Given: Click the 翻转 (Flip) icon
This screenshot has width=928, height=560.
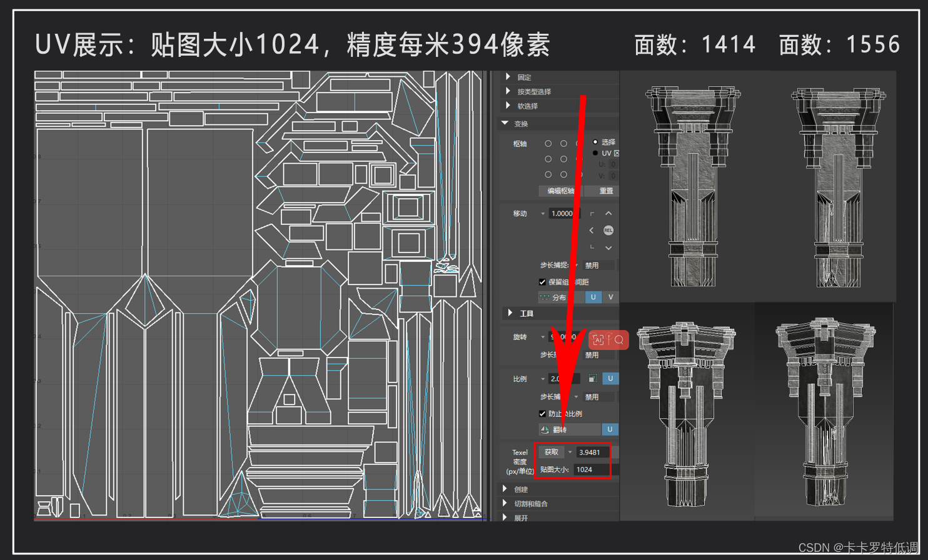Looking at the screenshot, I should (x=545, y=429).
